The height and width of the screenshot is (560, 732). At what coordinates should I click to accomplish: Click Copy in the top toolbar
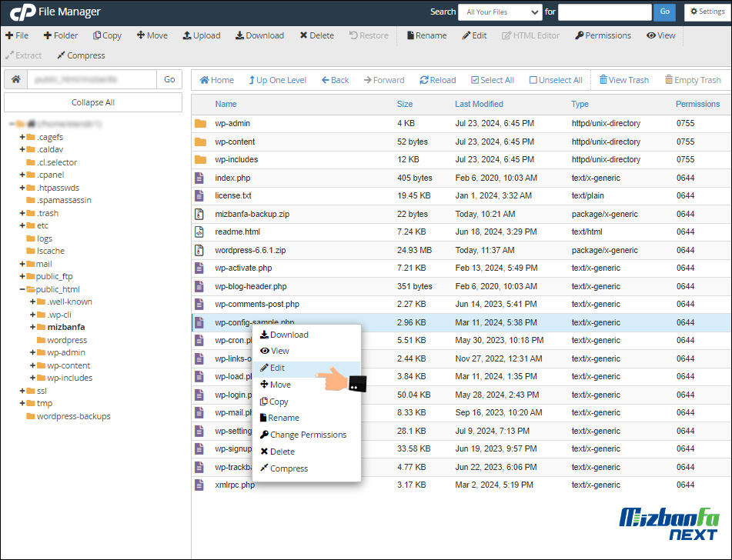point(107,35)
